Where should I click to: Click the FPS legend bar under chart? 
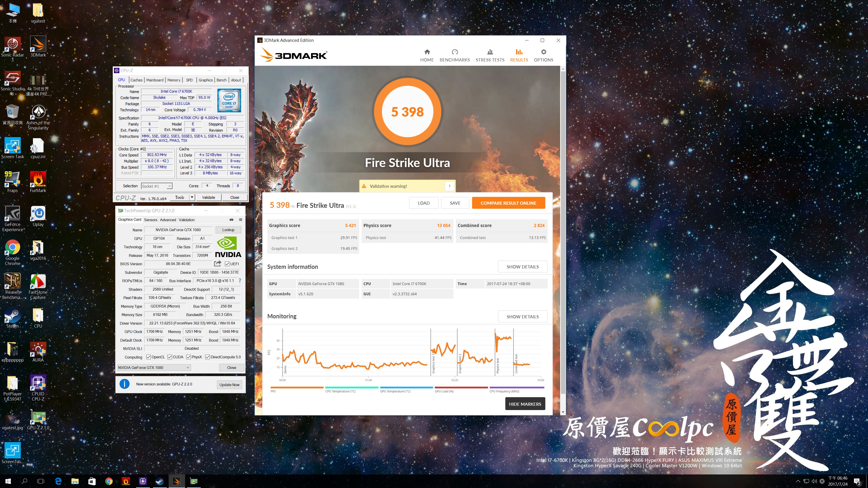coord(297,388)
